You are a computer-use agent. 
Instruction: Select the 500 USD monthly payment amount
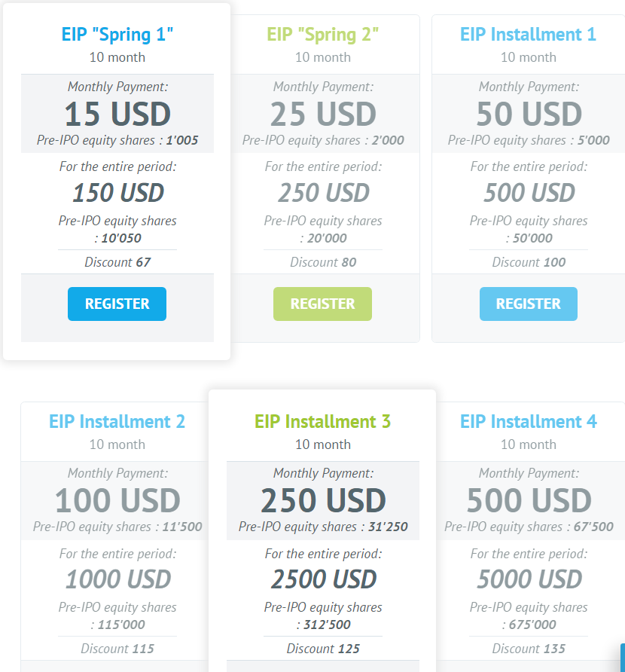[529, 500]
